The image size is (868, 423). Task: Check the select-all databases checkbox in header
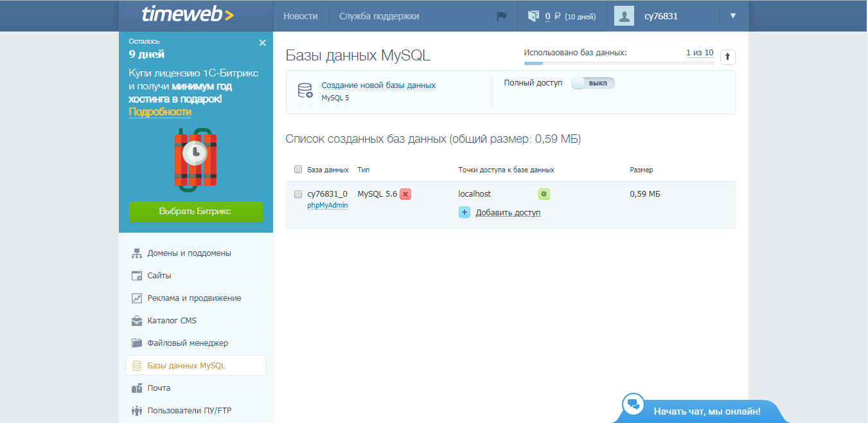(298, 170)
